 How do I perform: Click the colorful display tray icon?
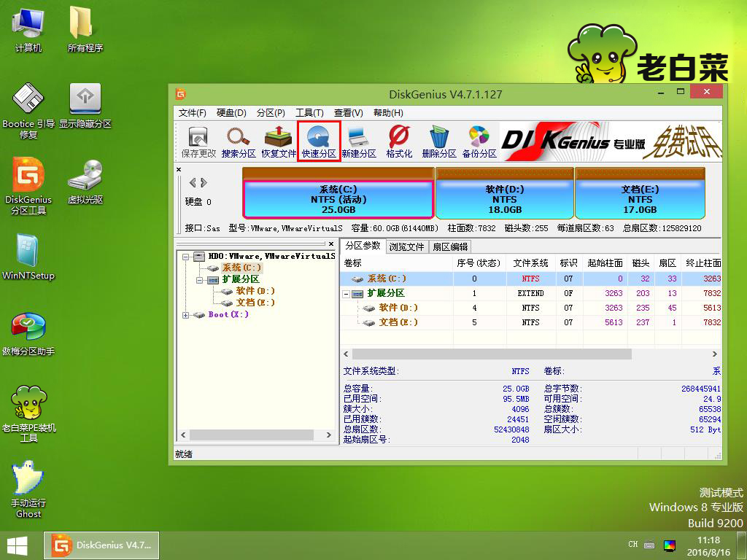pos(670,545)
